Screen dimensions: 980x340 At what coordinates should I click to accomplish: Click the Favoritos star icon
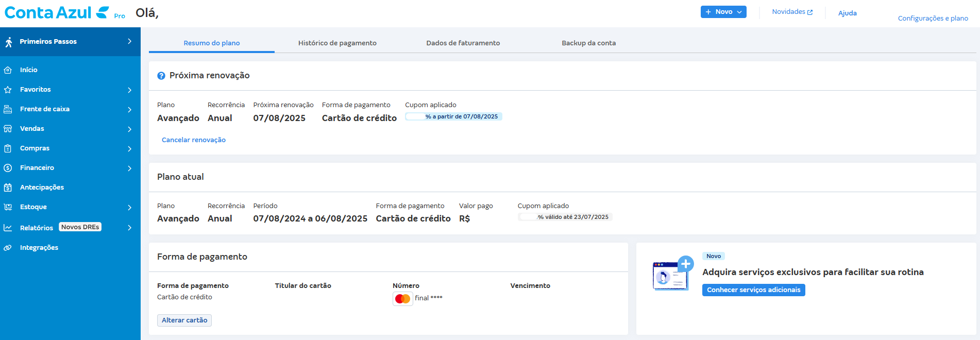(8, 90)
